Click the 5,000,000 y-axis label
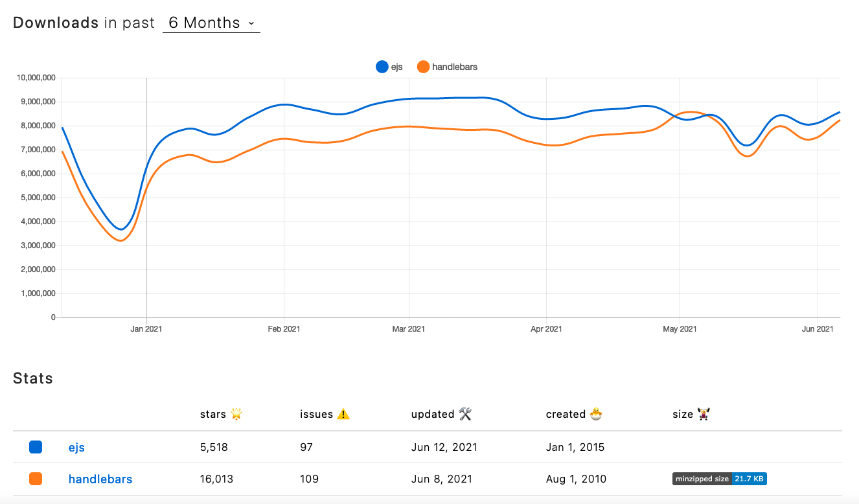 point(38,198)
